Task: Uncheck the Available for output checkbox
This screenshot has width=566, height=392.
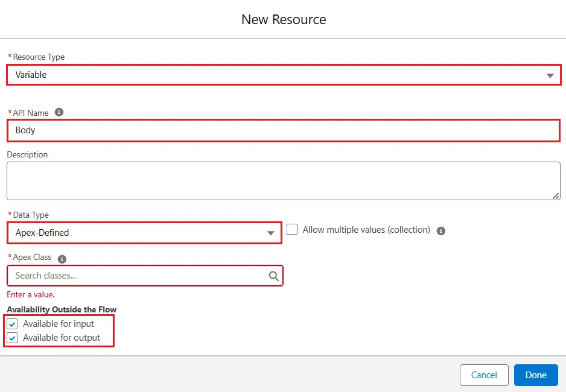Action: pyautogui.click(x=13, y=338)
